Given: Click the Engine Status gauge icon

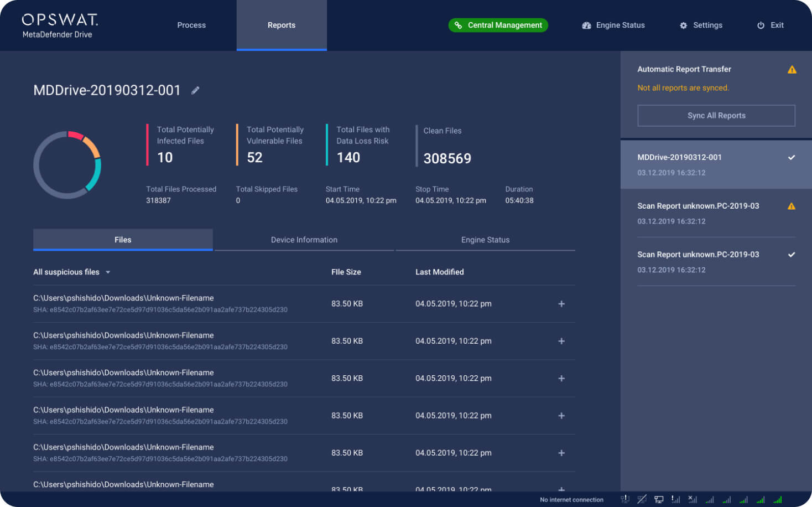Looking at the screenshot, I should (586, 25).
